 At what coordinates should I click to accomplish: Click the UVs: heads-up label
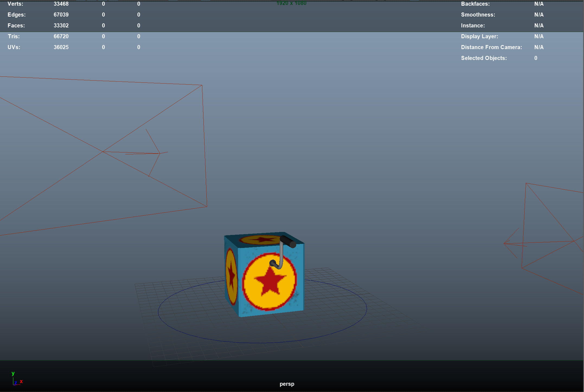coord(14,47)
